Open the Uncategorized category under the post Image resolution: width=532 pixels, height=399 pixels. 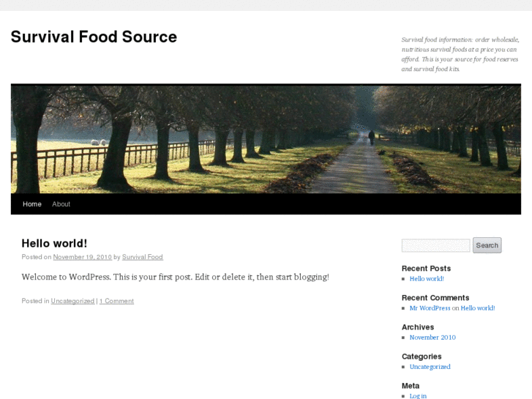coord(72,301)
